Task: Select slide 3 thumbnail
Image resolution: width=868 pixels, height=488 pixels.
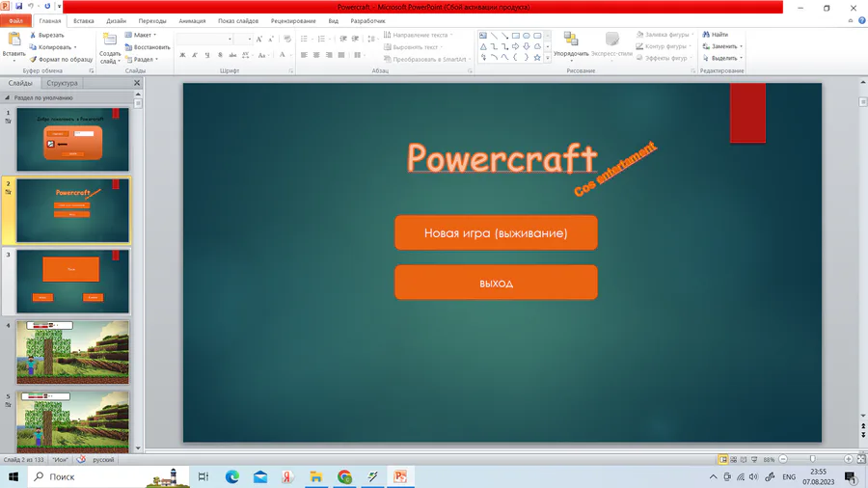Action: pos(72,281)
